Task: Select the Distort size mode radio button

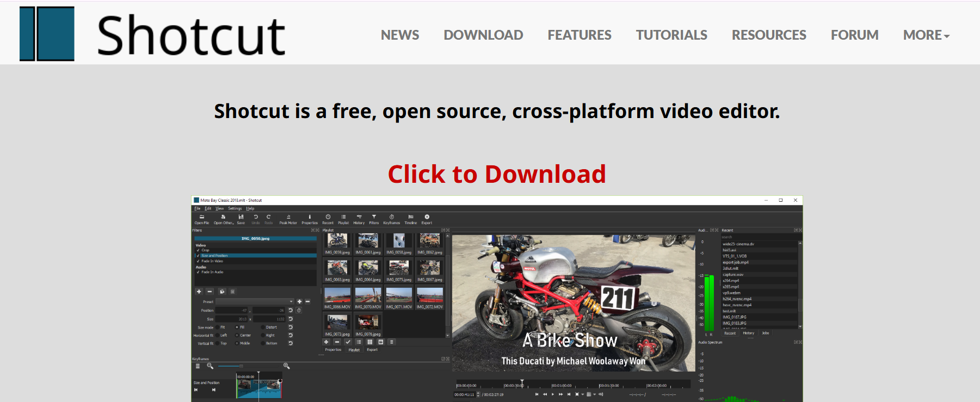Action: pos(263,327)
